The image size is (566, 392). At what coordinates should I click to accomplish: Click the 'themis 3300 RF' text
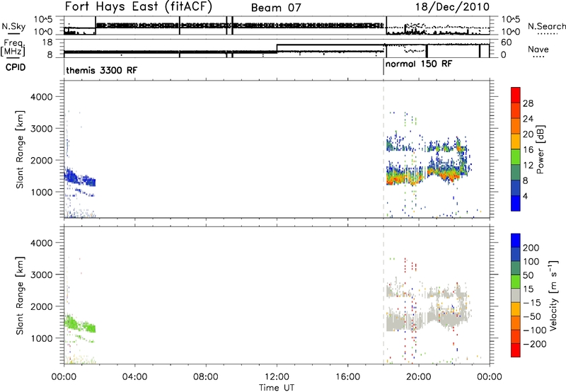point(101,70)
